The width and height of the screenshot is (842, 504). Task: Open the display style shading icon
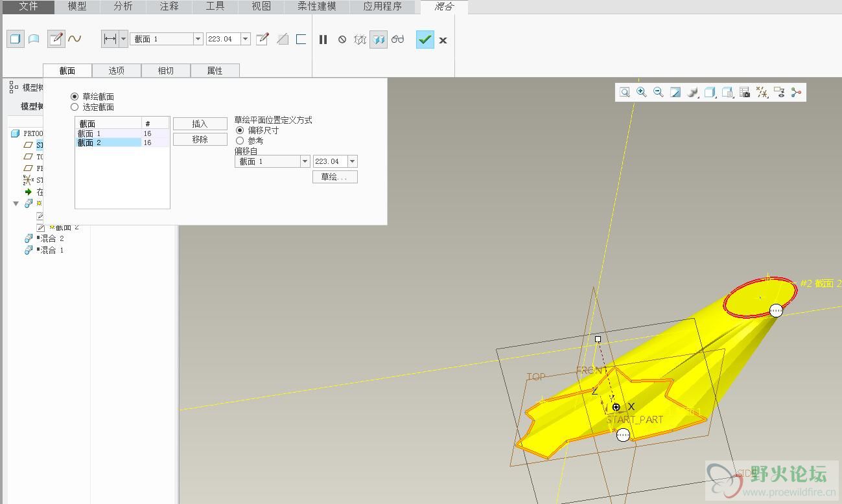tap(692, 93)
